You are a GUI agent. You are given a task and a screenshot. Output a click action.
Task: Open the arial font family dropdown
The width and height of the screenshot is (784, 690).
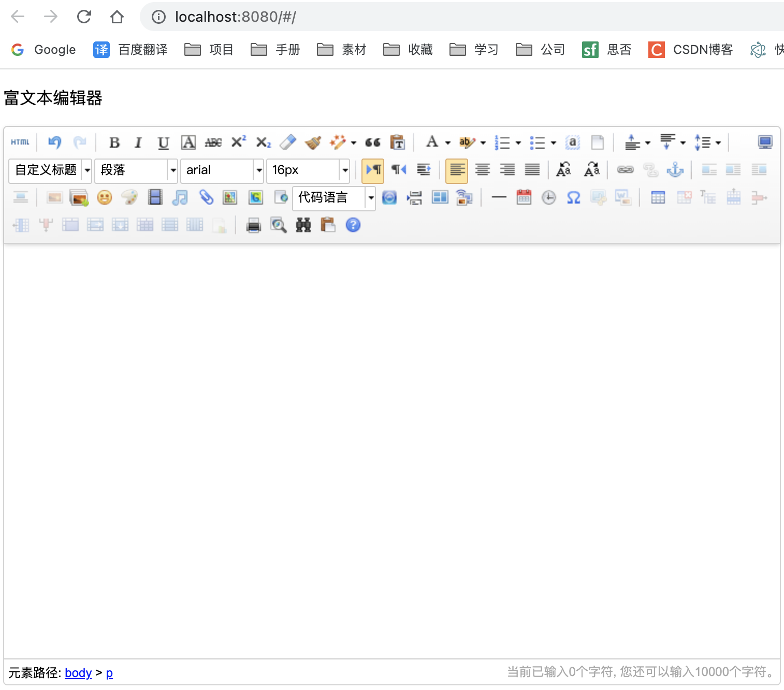click(222, 170)
